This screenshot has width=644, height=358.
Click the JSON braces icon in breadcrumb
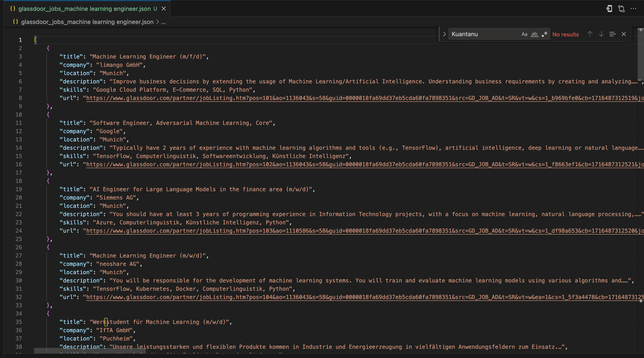(x=15, y=22)
